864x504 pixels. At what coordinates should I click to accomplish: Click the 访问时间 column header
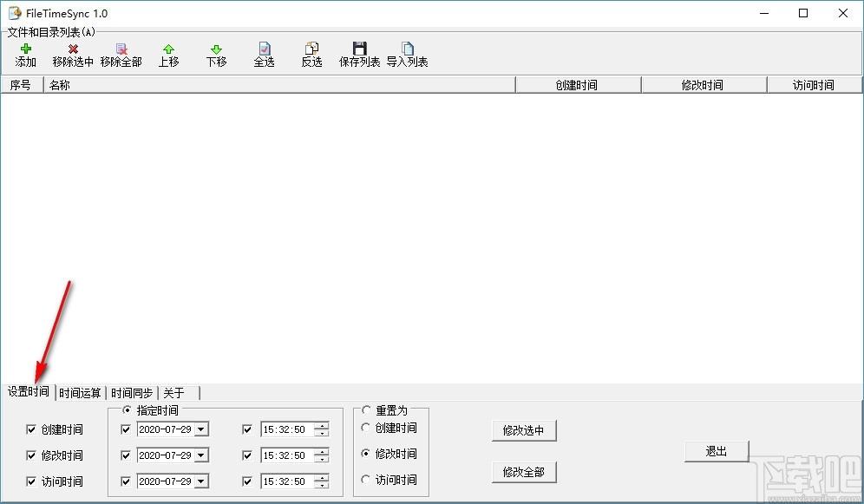point(815,85)
